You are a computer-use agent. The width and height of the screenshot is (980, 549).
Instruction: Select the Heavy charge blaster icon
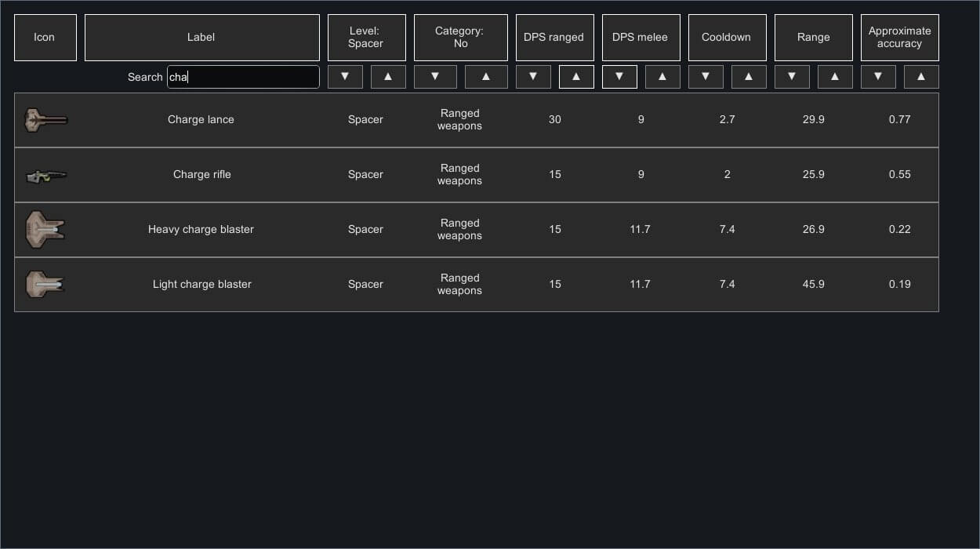pos(45,230)
